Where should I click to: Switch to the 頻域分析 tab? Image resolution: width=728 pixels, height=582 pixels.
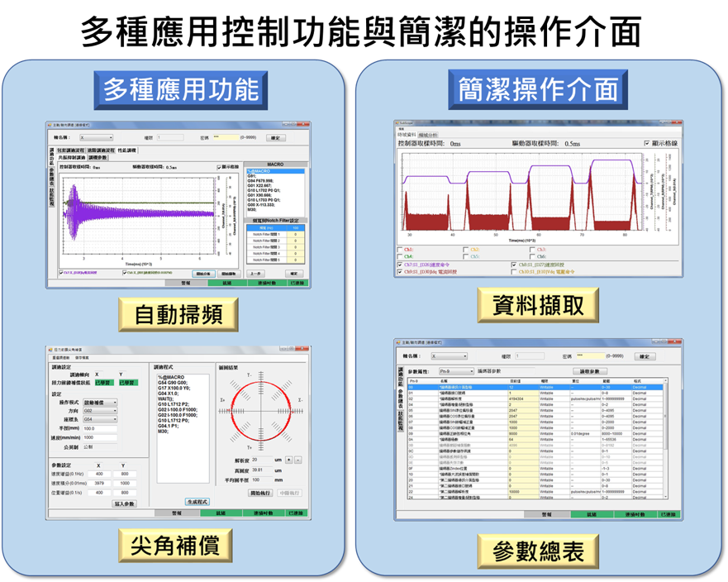pos(429,134)
